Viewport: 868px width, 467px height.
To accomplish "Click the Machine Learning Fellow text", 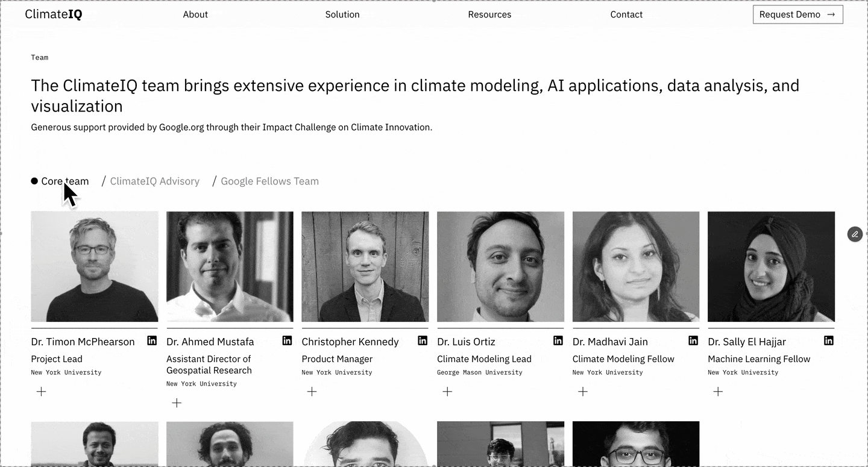I will [759, 359].
